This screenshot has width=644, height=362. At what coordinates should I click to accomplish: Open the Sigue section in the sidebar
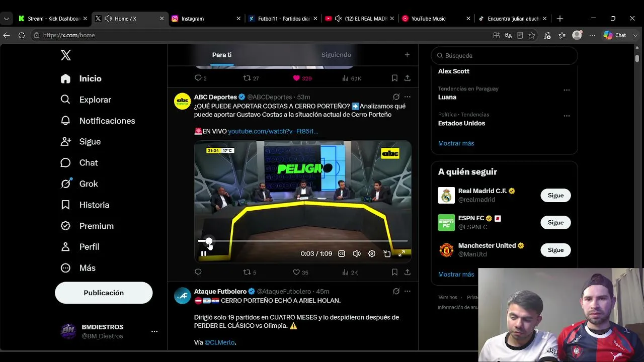80,142
